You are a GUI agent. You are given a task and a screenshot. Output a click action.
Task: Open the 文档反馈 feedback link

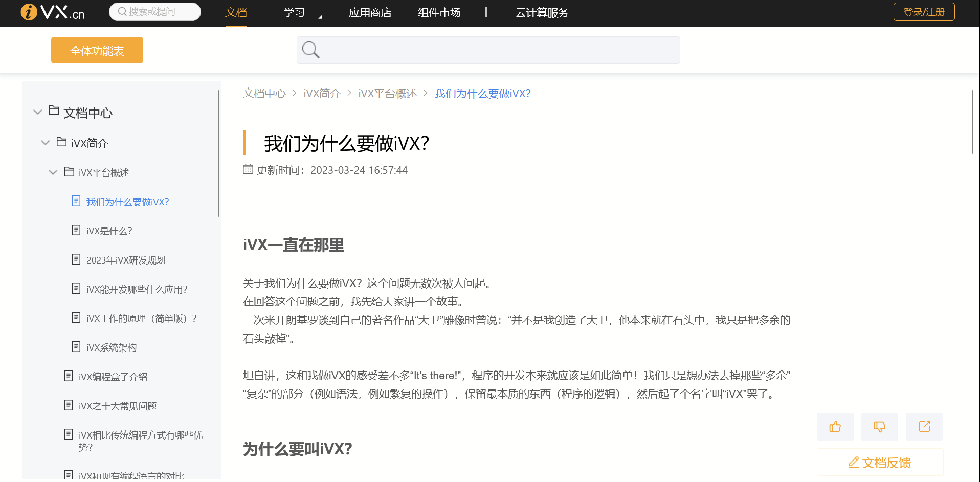880,462
